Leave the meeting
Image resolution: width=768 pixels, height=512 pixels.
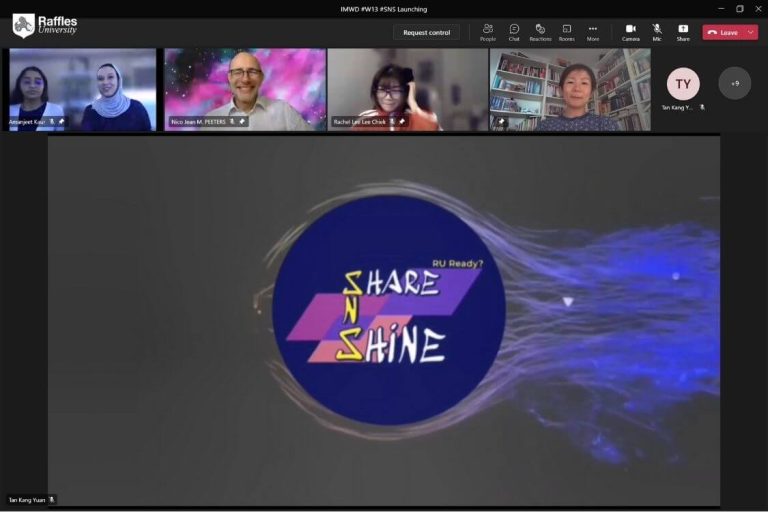(x=722, y=32)
